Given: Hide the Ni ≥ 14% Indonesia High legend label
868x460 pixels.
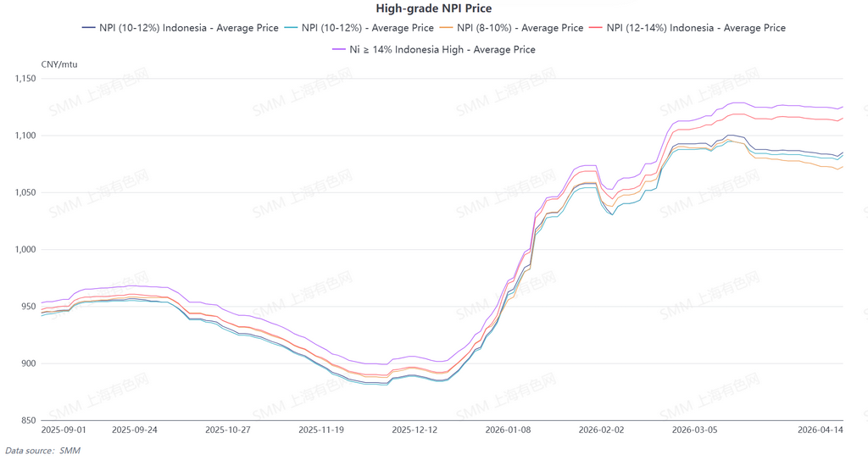Looking at the screenshot, I should (442, 50).
